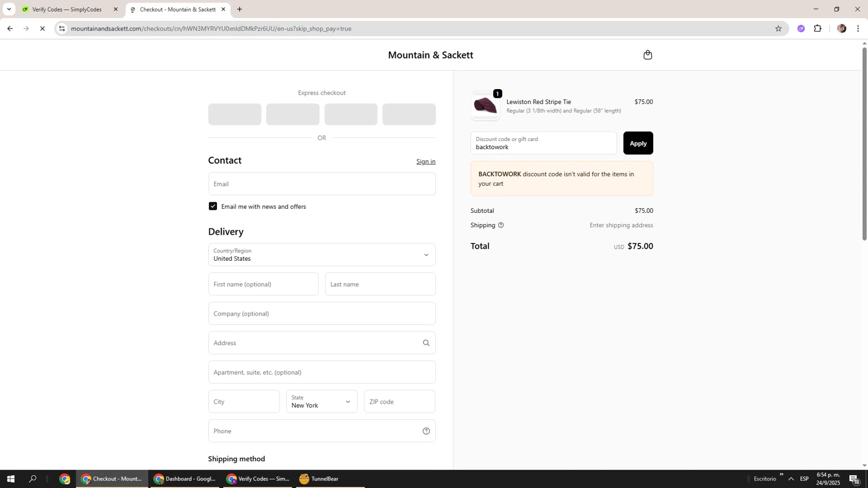The width and height of the screenshot is (868, 488).
Task: Open the first pinned Chrome taskbar icon
Action: click(x=65, y=479)
